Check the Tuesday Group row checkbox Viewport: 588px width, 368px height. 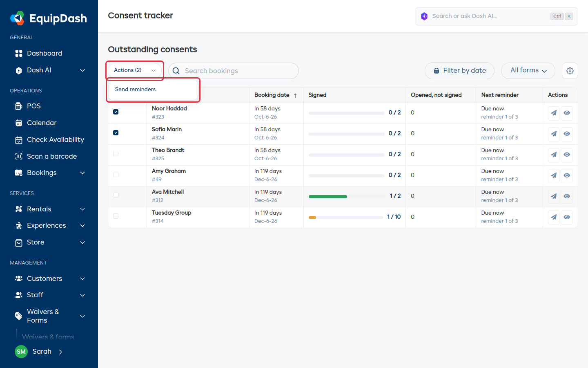click(x=116, y=216)
